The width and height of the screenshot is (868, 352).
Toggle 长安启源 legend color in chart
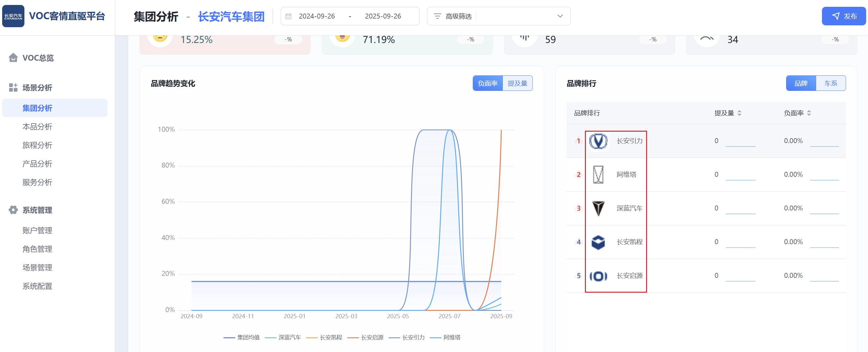(353, 337)
